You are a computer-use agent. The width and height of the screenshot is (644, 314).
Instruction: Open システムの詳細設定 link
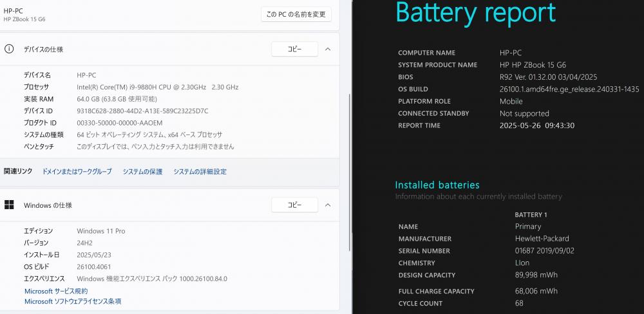pos(200,172)
